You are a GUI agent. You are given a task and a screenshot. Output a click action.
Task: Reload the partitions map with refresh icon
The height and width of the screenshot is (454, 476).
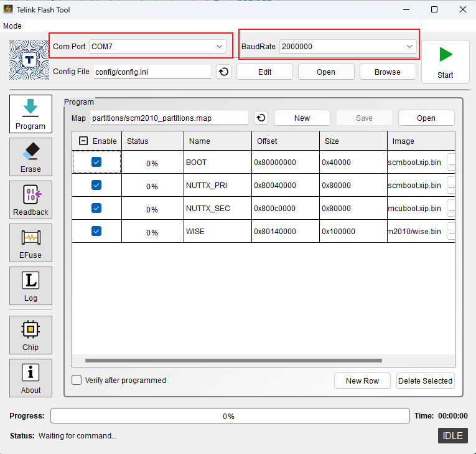tap(261, 118)
